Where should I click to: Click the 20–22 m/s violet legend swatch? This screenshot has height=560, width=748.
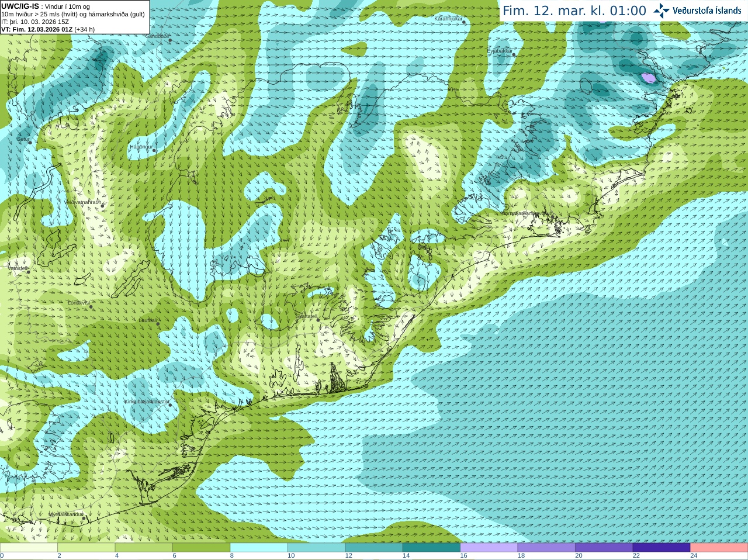[x=604, y=548]
